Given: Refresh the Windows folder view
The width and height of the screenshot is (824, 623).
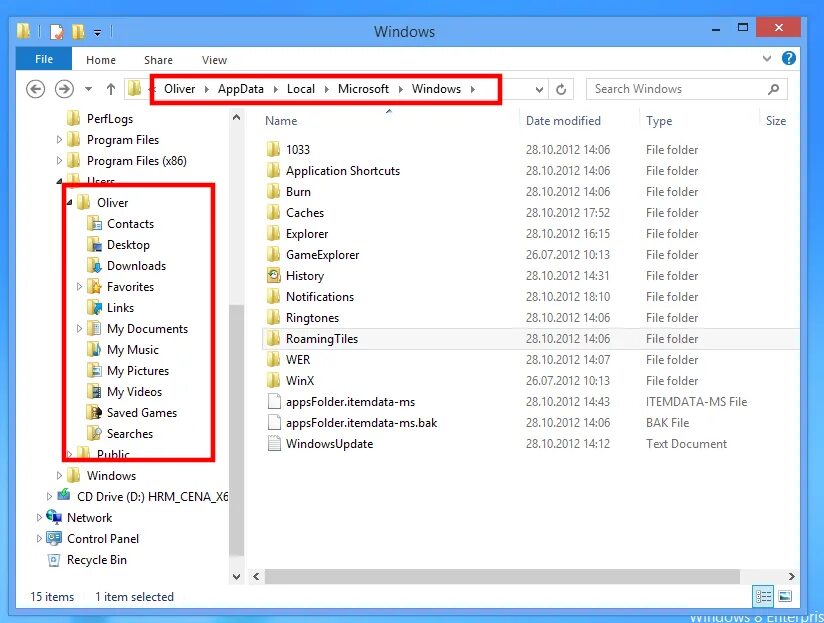Looking at the screenshot, I should tap(561, 89).
